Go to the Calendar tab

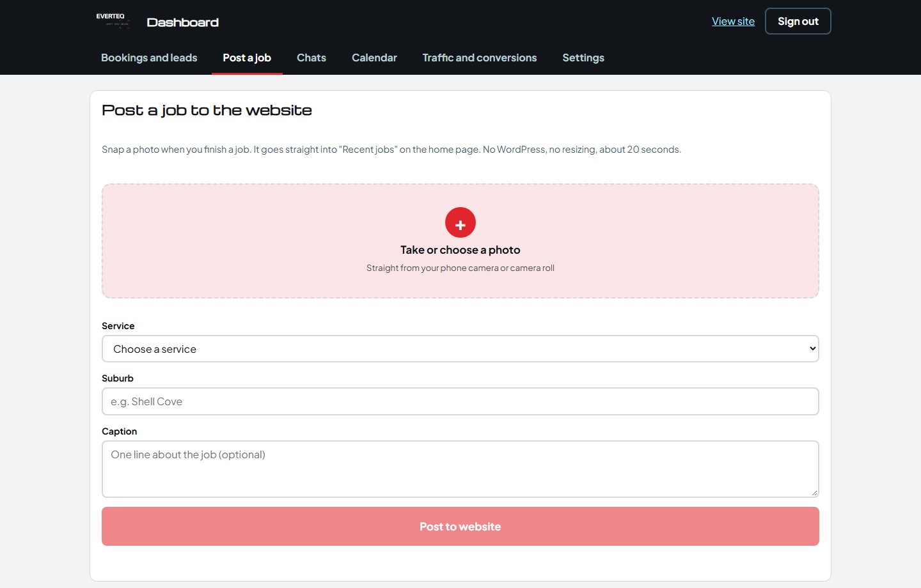[x=374, y=58]
